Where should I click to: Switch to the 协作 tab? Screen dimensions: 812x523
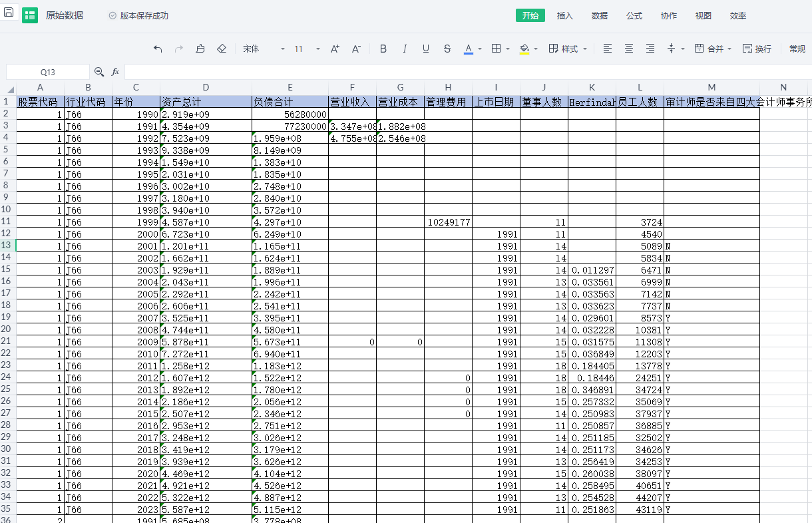click(x=669, y=15)
